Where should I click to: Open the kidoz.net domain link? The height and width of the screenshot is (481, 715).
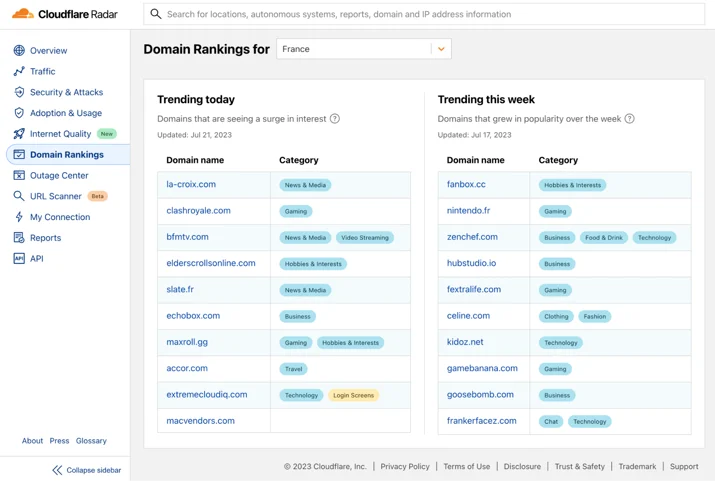point(465,342)
